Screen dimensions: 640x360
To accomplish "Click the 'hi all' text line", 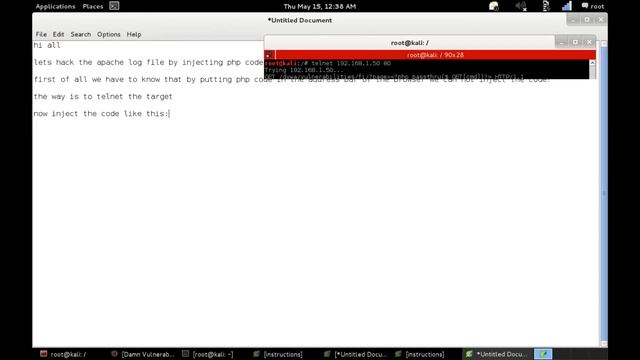I will pos(47,45).
